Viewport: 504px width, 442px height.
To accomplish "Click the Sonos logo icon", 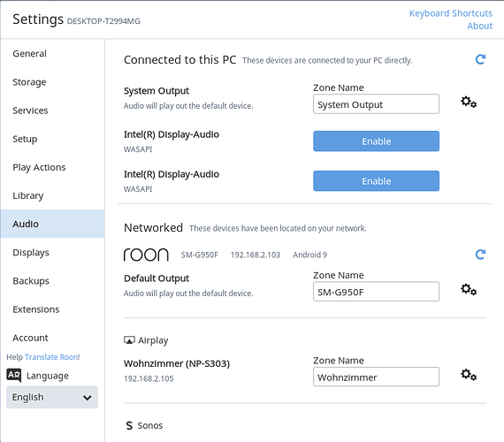I will point(129,425).
